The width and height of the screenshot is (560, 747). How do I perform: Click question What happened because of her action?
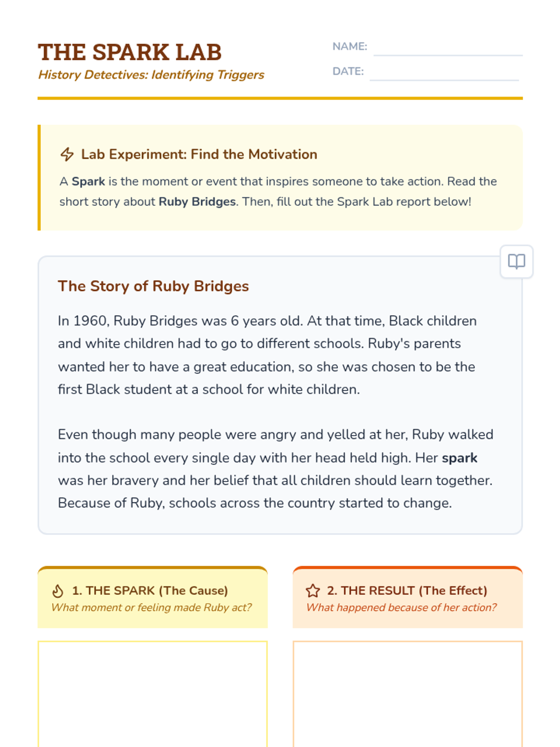click(401, 607)
